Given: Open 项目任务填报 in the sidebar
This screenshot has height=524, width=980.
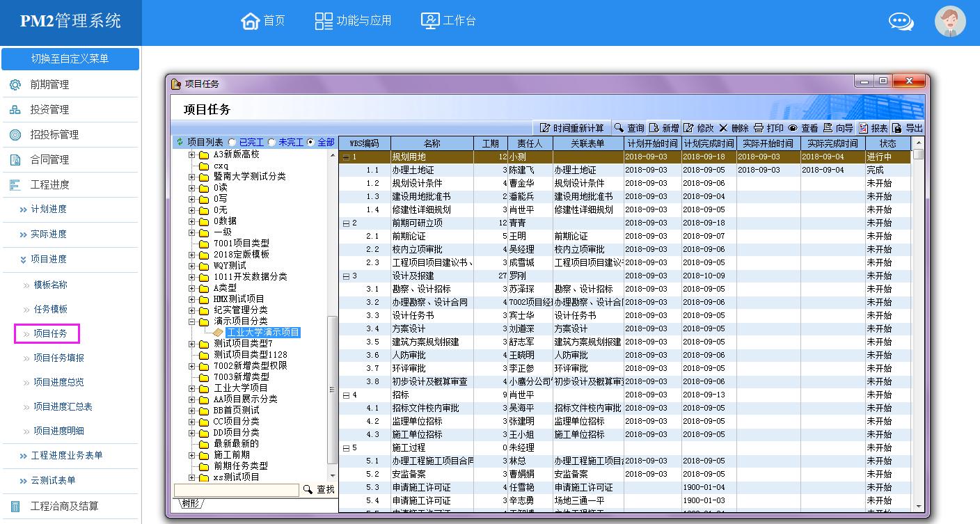Looking at the screenshot, I should click(59, 358).
